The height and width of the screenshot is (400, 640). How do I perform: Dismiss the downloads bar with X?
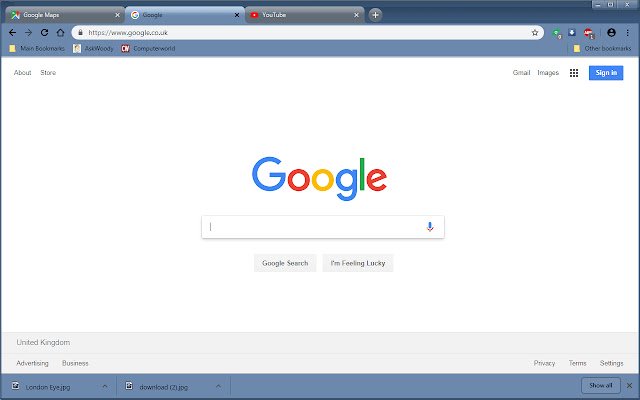coord(629,385)
